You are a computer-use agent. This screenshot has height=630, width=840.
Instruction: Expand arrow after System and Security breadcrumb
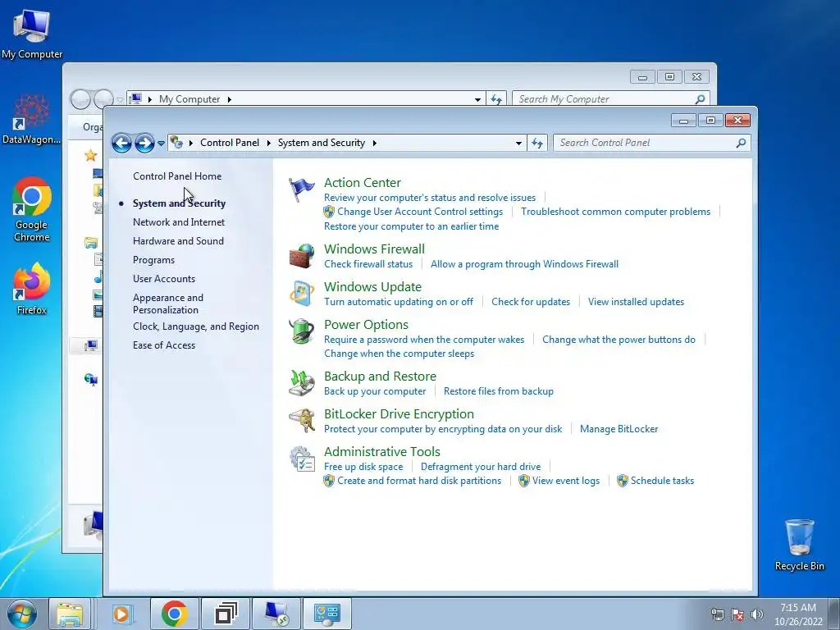click(x=374, y=143)
